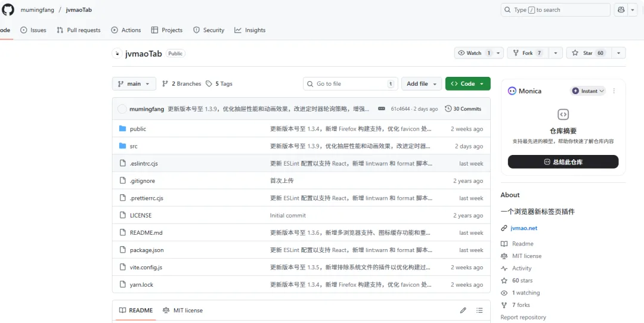Select the MIT license tab
644x323 pixels.
[x=183, y=310]
